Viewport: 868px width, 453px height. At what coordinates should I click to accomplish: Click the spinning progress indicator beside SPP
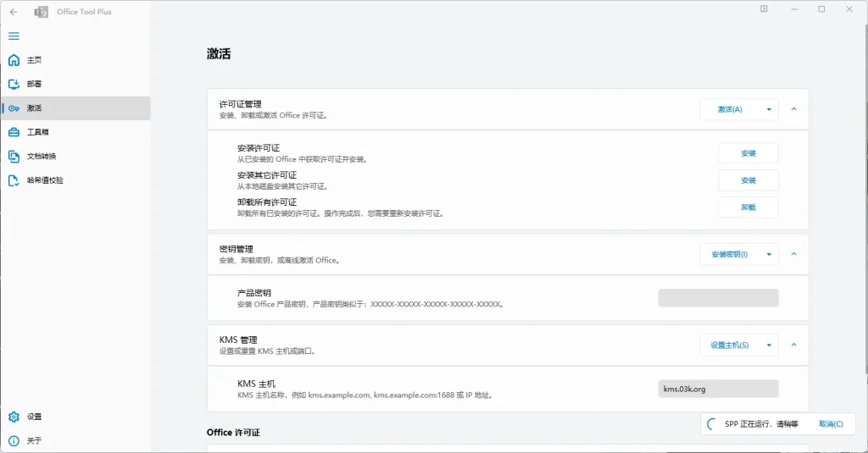click(x=711, y=424)
